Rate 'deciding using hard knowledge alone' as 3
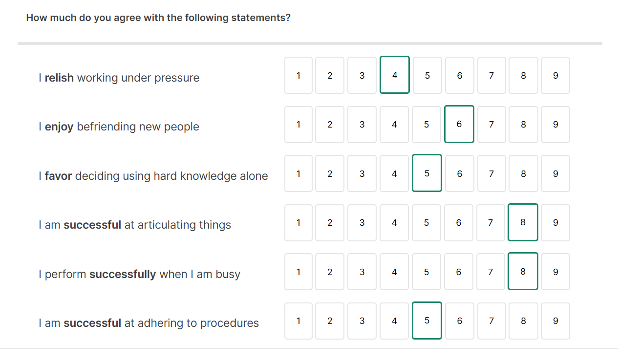The width and height of the screenshot is (618, 364). pos(362,174)
